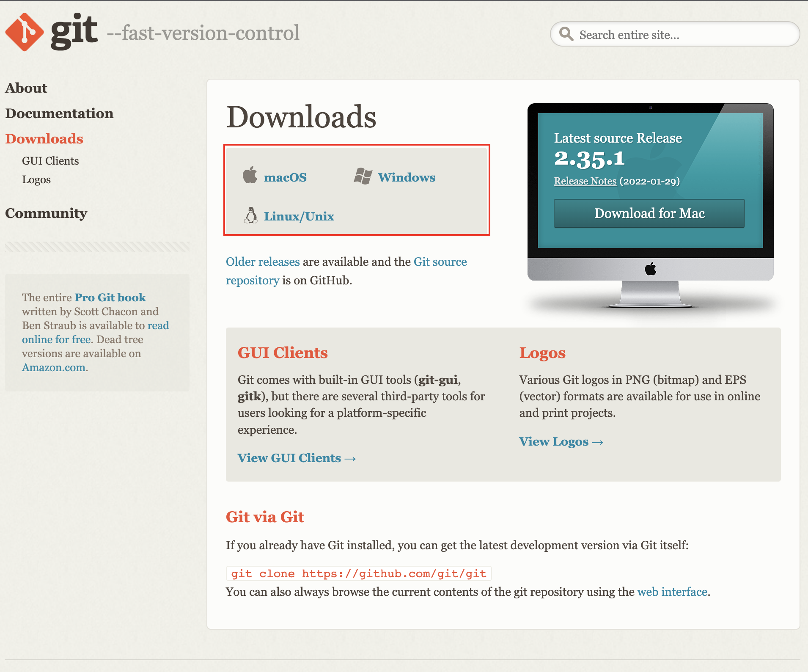808x672 pixels.
Task: Click the search magnifier icon
Action: (566, 34)
